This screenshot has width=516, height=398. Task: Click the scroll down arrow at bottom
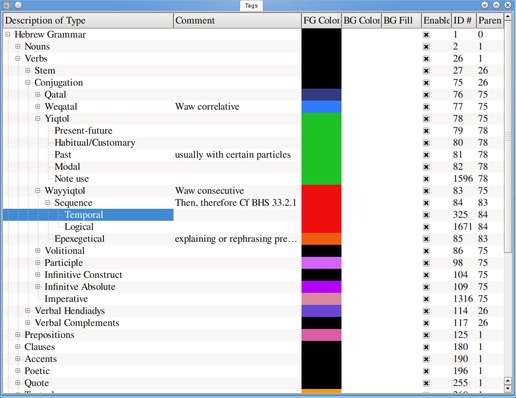click(x=508, y=388)
